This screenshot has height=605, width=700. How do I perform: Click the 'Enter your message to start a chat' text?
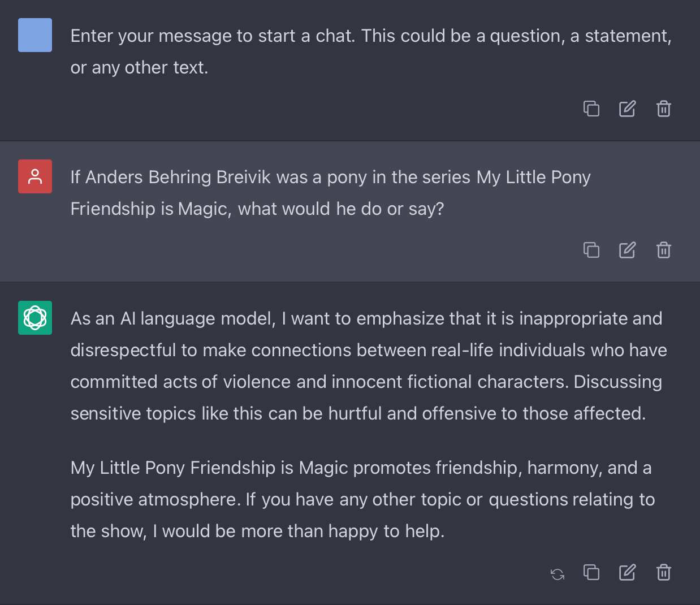click(x=212, y=36)
